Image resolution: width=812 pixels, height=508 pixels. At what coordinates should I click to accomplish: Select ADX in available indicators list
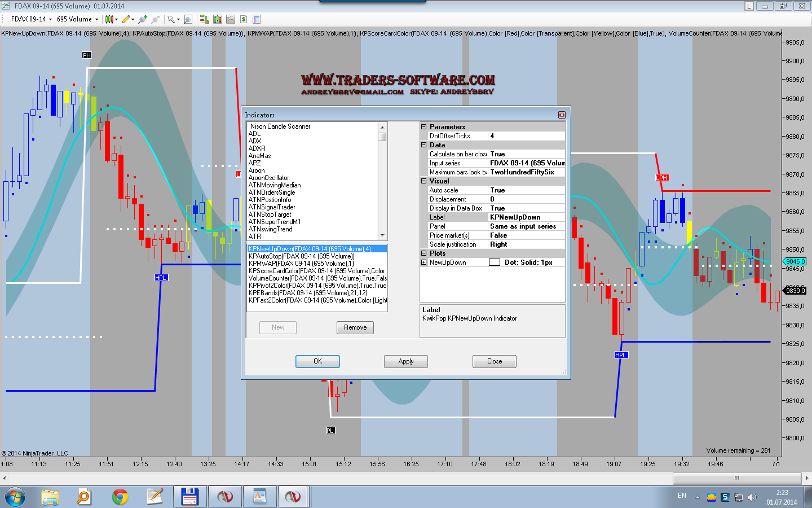[x=255, y=141]
